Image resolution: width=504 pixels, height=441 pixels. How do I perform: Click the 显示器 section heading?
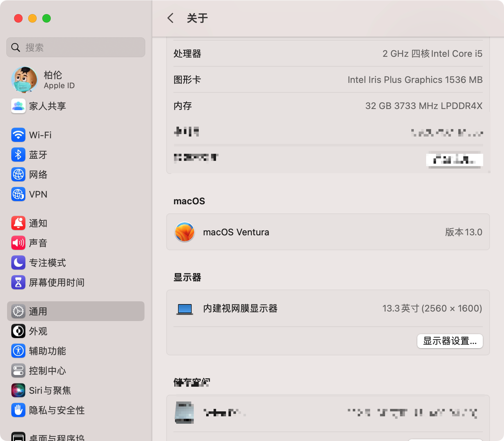point(187,277)
